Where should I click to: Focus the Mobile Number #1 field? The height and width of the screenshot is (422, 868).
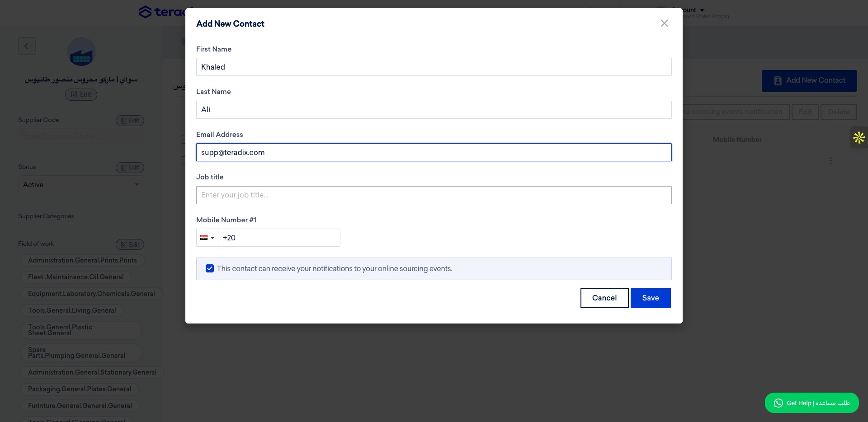coord(279,238)
